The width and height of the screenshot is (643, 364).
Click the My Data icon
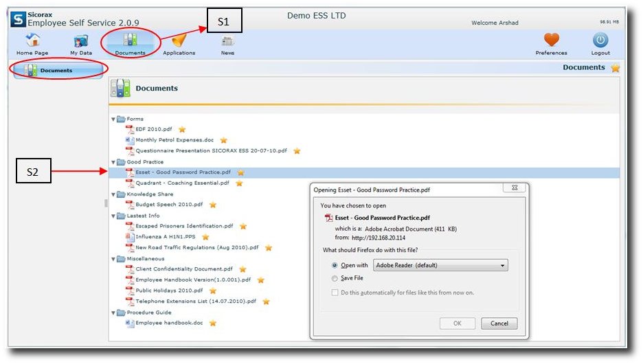click(81, 42)
